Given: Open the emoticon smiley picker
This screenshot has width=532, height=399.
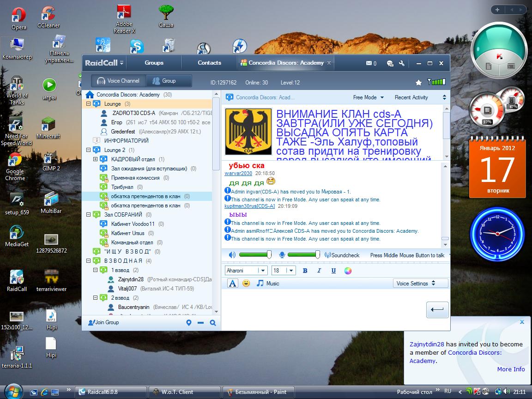Looking at the screenshot, I should [246, 283].
